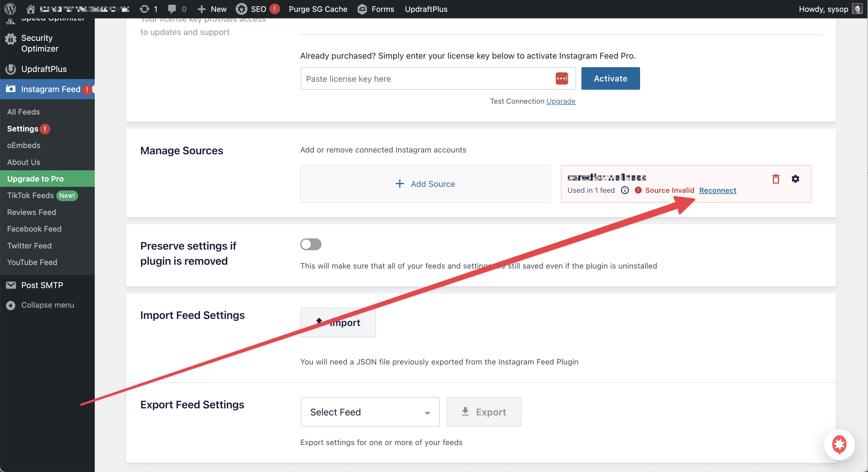The height and width of the screenshot is (472, 868).
Task: Open source settings gear icon
Action: point(795,179)
